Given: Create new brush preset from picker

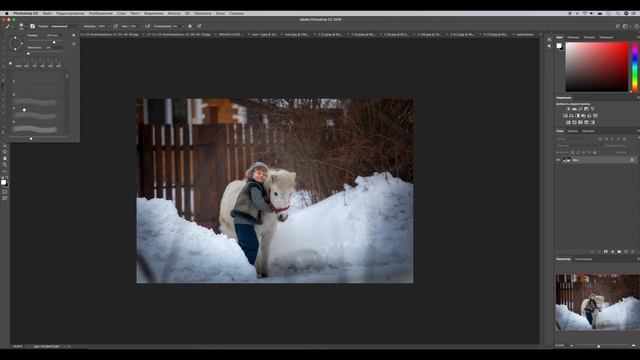Looking at the screenshot, I should coord(73,44).
